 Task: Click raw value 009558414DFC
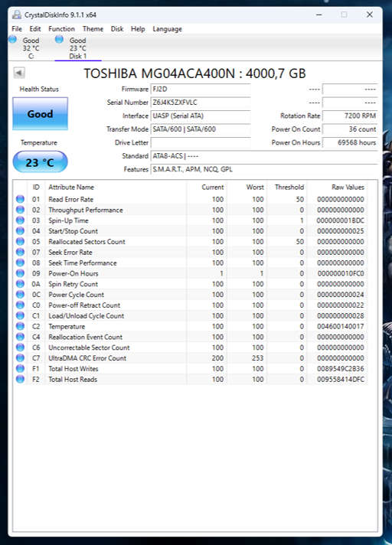click(341, 379)
